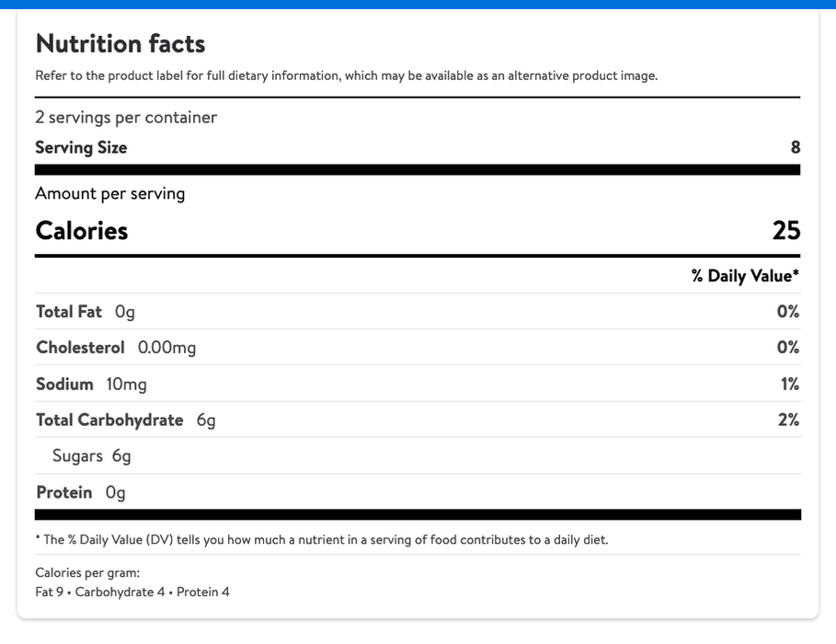Click the Total Fat 0g row
The width and height of the screenshot is (836, 644).
tap(418, 312)
